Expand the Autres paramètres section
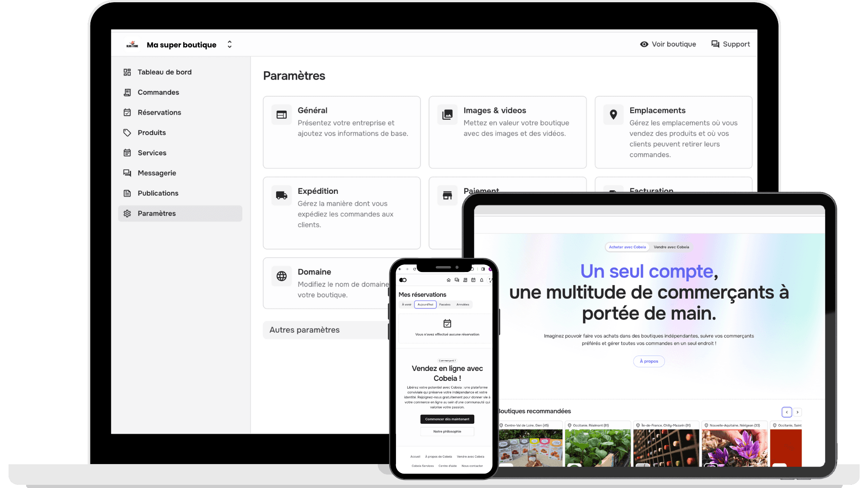Image resolution: width=868 pixels, height=488 pixels. click(304, 329)
